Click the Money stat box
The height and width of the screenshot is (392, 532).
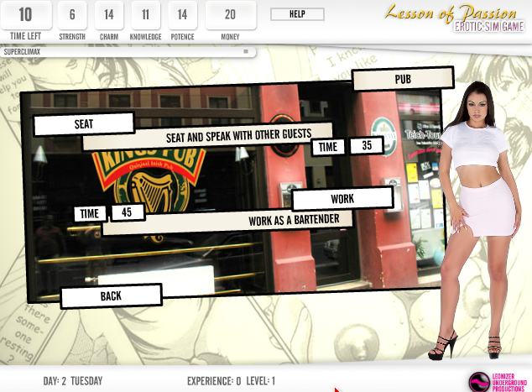[231, 20]
